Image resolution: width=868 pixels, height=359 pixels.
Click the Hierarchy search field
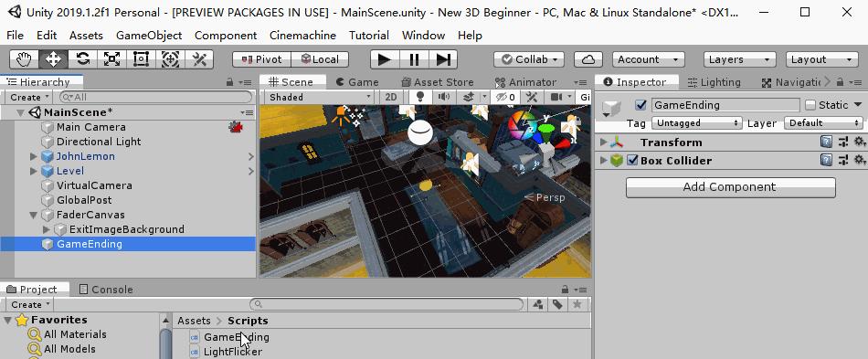pos(155,98)
